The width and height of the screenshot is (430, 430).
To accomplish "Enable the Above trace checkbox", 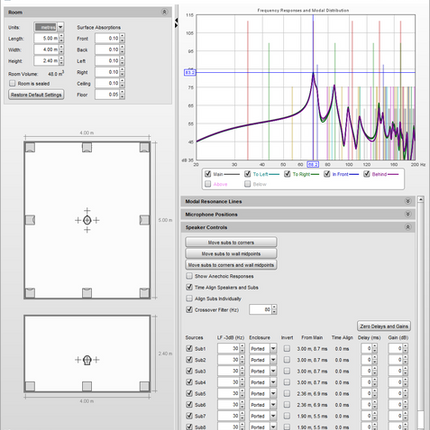I will pyautogui.click(x=208, y=184).
